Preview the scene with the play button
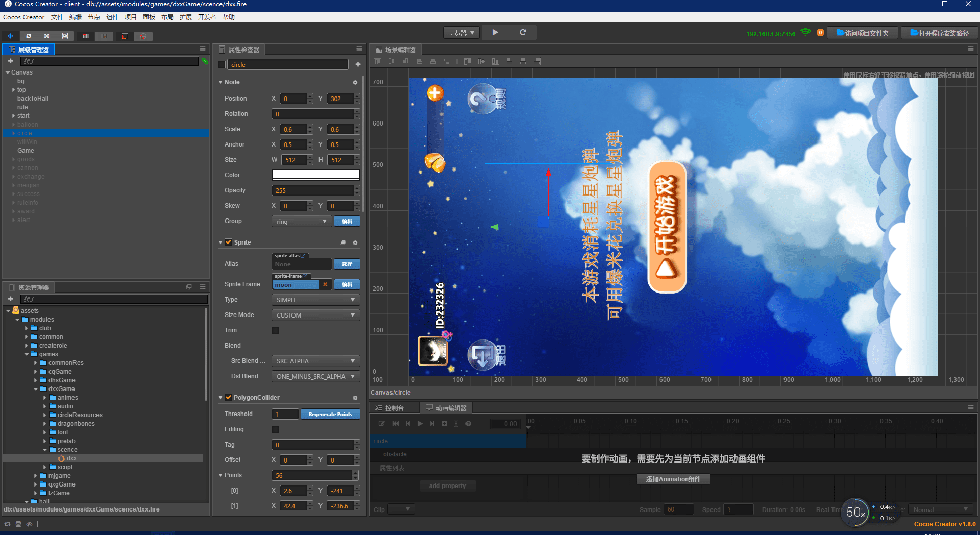The width and height of the screenshot is (980, 535). 495,32
